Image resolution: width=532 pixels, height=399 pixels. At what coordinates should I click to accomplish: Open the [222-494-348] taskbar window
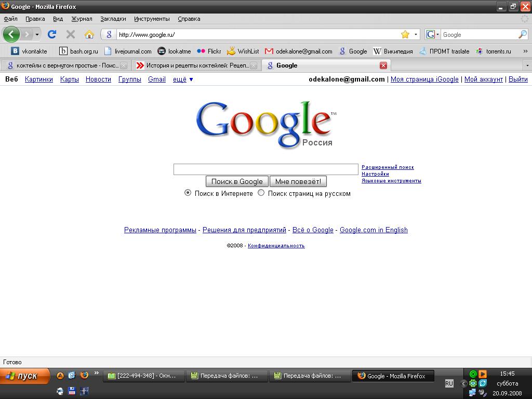click(143, 376)
